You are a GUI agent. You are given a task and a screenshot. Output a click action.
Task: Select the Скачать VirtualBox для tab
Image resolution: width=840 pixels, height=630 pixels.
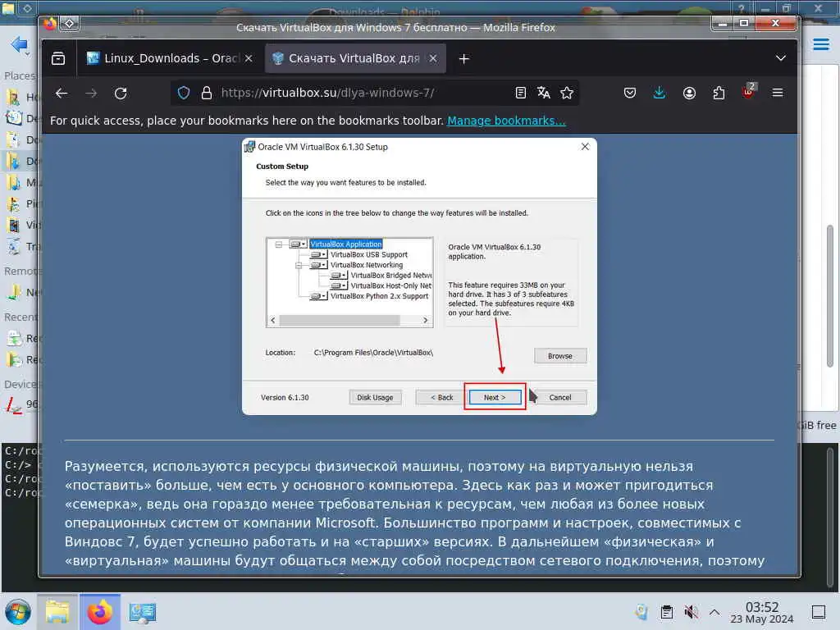(x=355, y=58)
